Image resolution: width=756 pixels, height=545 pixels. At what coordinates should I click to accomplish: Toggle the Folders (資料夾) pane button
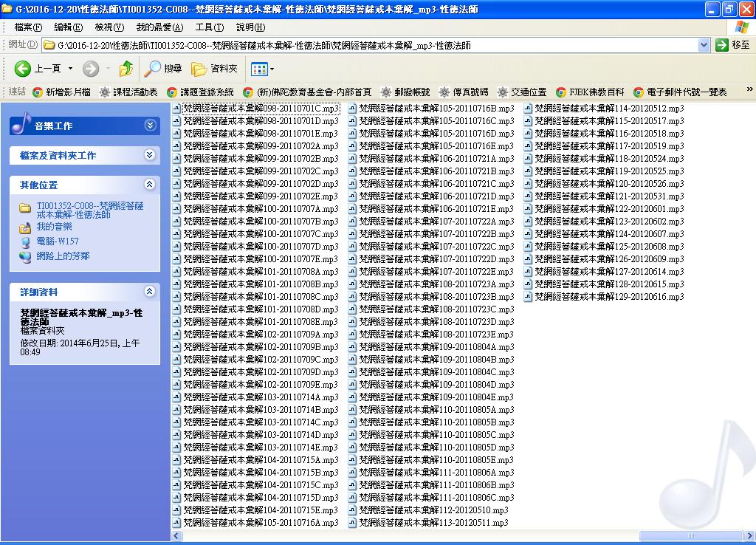click(215, 69)
